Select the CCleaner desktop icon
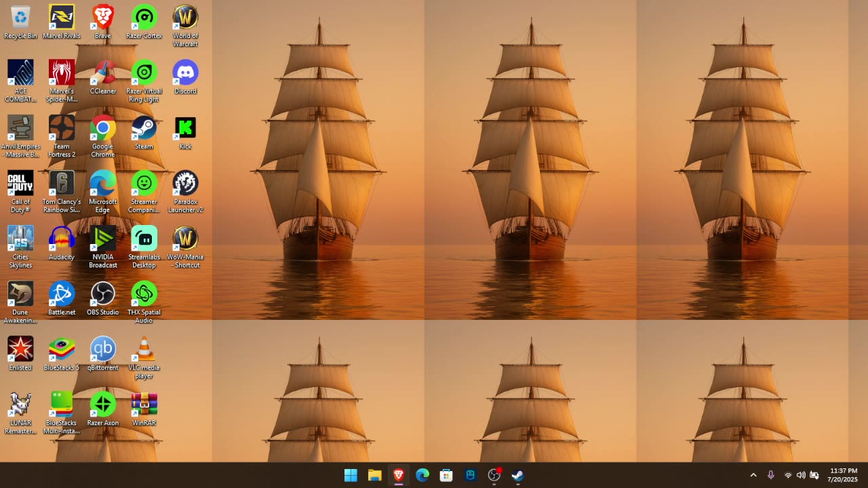Viewport: 868px width, 488px height. [103, 77]
